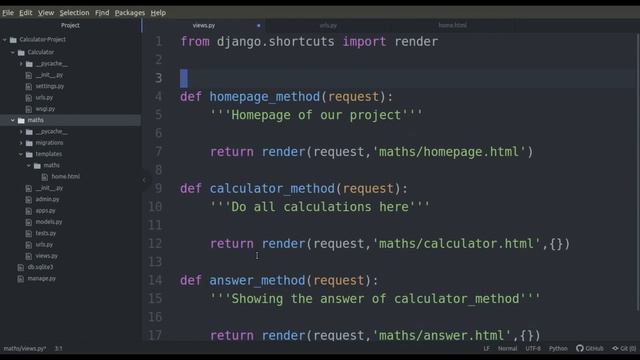Click the highlighted maths folder icon
The height and width of the screenshot is (360, 640).
21,120
